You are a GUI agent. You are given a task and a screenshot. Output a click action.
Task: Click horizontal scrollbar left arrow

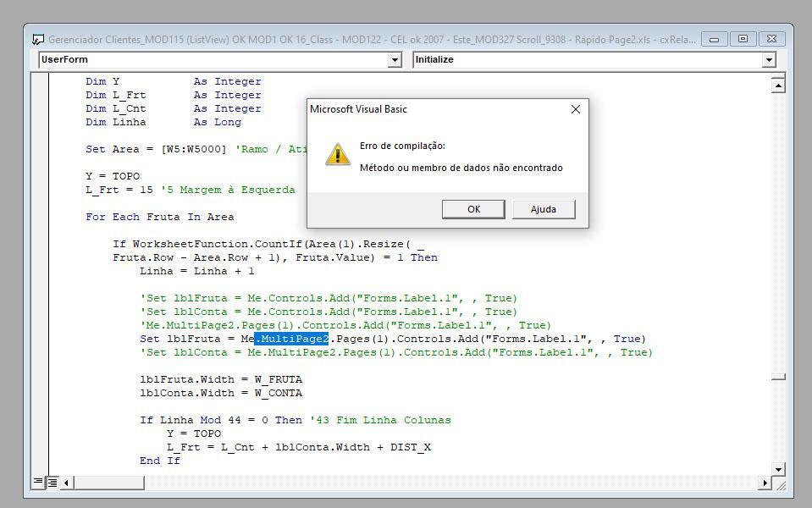click(x=66, y=483)
